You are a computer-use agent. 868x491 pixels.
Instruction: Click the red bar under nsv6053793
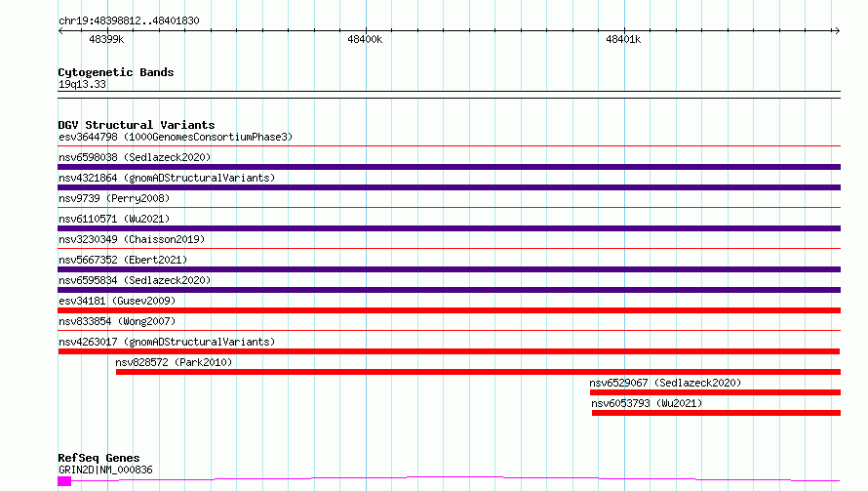tap(716, 413)
